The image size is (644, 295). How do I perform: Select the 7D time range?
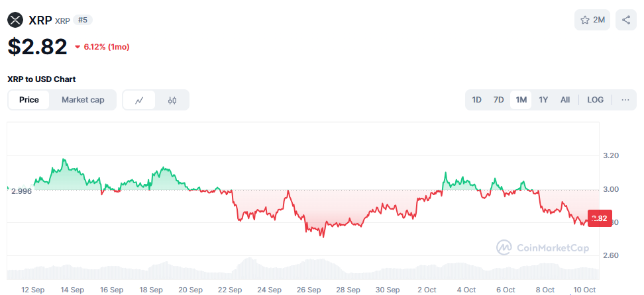pos(498,100)
